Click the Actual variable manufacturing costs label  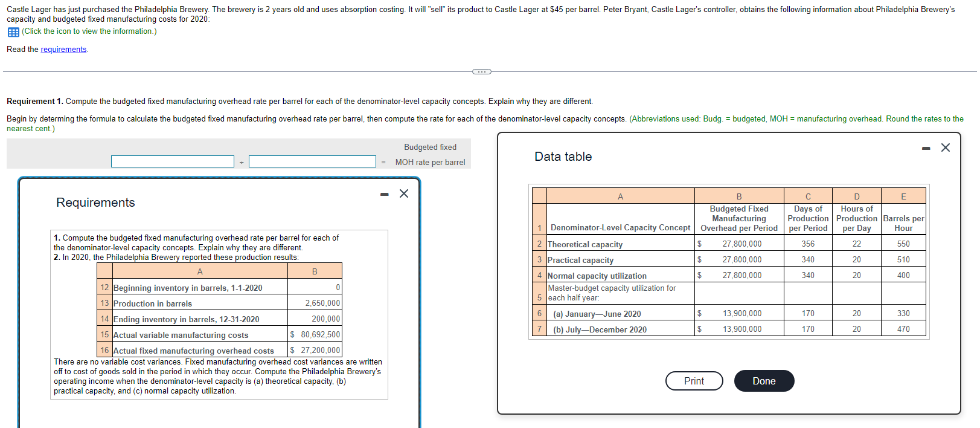coord(181,335)
